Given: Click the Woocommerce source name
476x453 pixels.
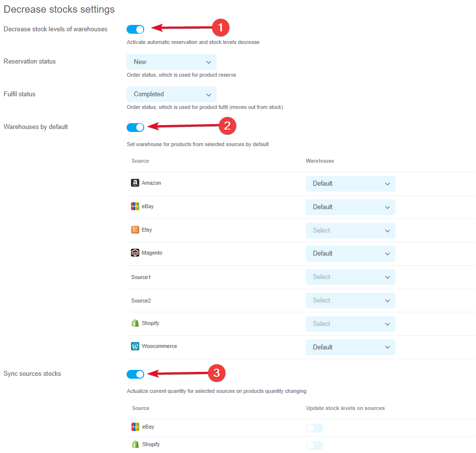Looking at the screenshot, I should [x=159, y=346].
